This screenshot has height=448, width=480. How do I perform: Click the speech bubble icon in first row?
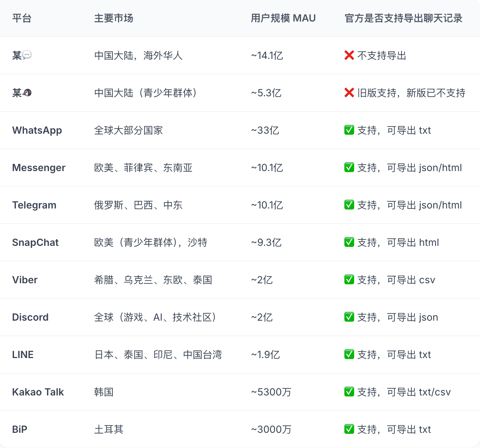pyautogui.click(x=27, y=55)
